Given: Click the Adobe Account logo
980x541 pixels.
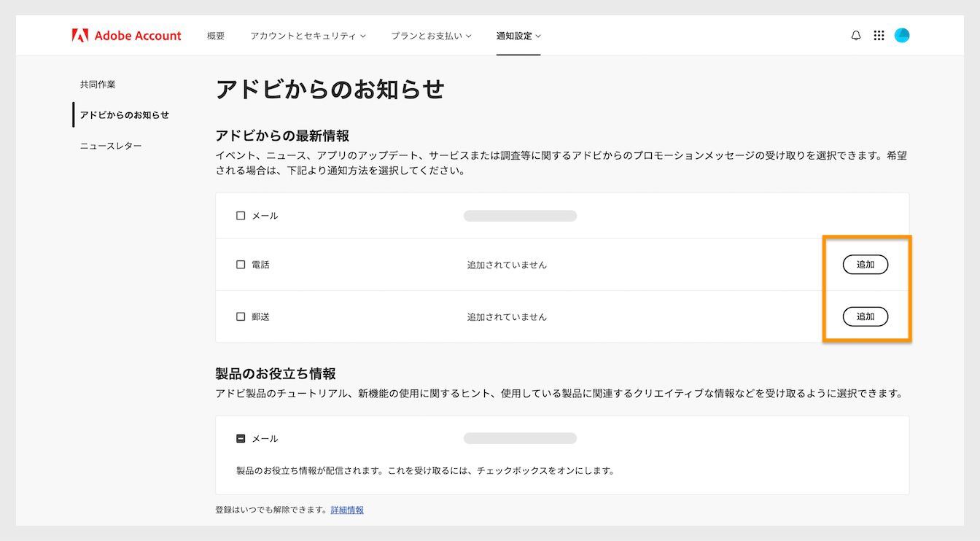Looking at the screenshot, I should coord(127,35).
